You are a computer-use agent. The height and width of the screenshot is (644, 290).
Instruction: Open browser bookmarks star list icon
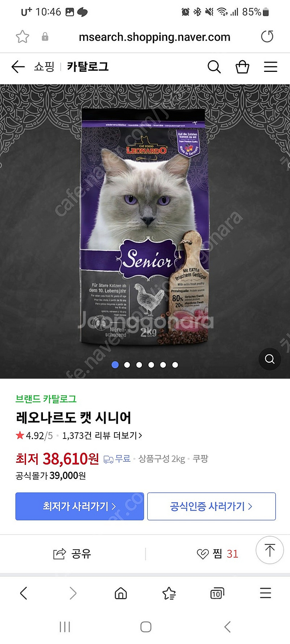169,593
